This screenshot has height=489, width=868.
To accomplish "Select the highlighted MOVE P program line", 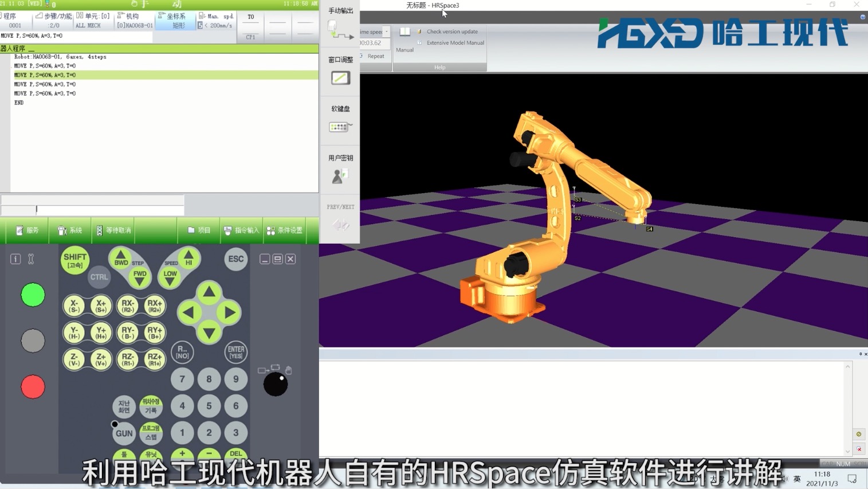I will (164, 75).
